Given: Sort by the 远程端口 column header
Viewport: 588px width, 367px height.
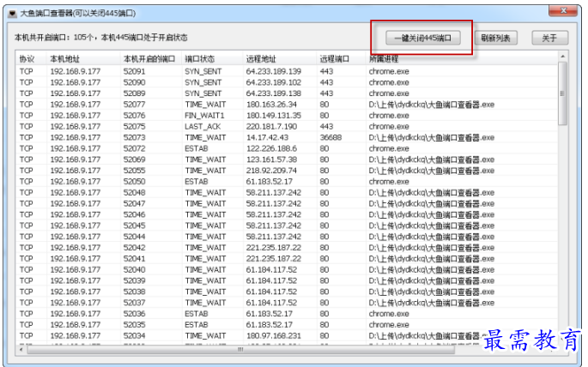Looking at the screenshot, I should (x=334, y=59).
